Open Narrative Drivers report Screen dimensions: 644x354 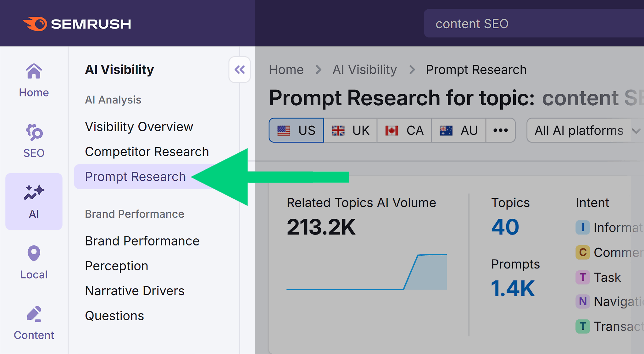(x=135, y=291)
